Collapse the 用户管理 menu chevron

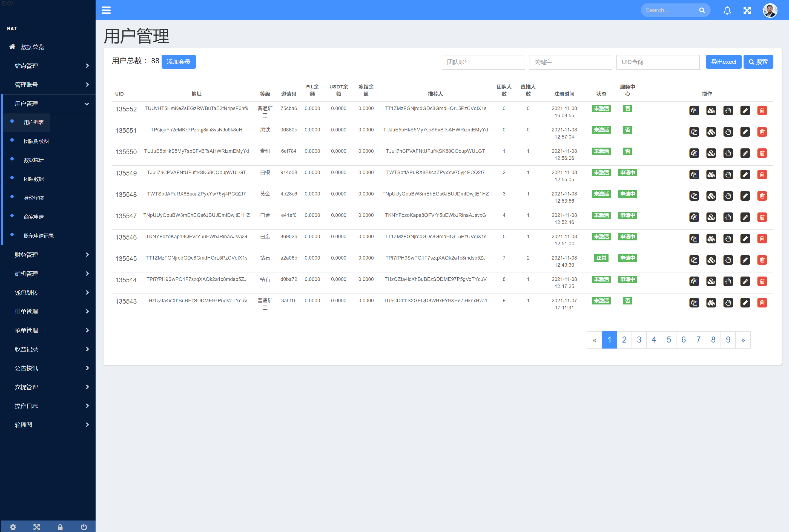tap(87, 104)
